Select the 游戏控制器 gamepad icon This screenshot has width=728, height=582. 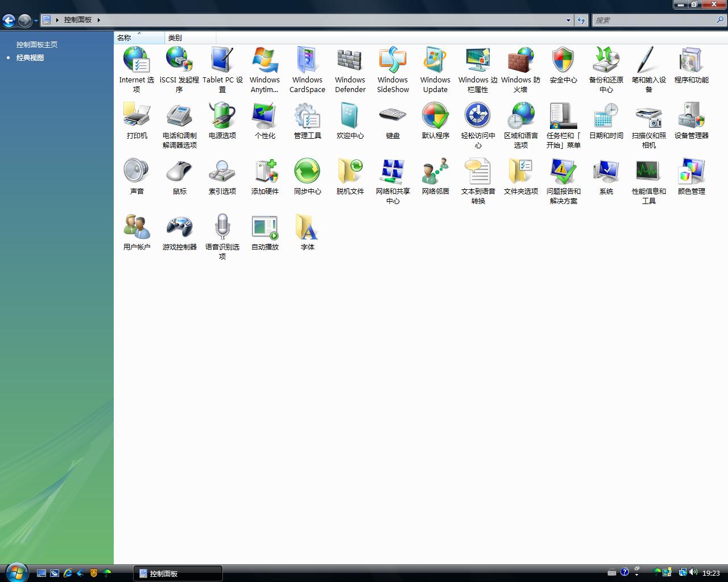pyautogui.click(x=179, y=227)
